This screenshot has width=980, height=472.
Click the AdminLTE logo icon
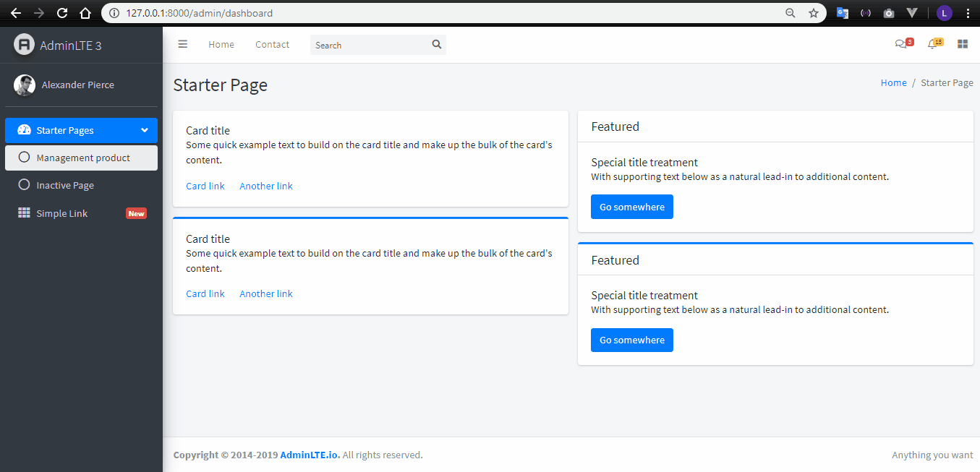pos(24,45)
